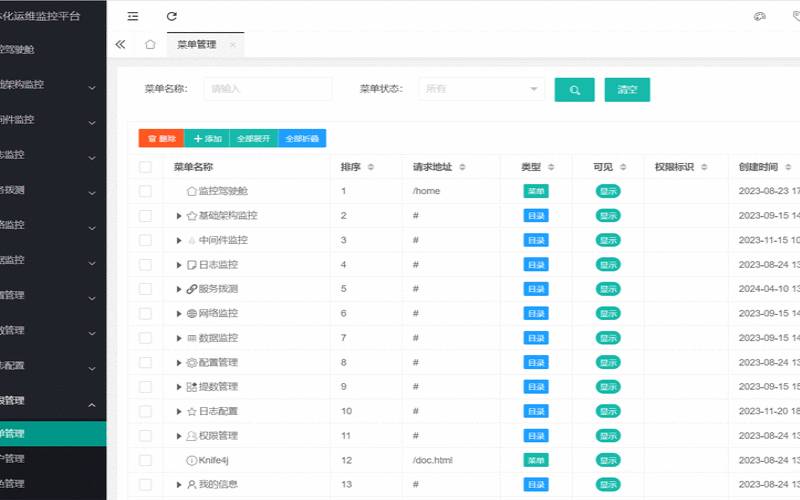This screenshot has width=800, height=500.
Task: Expand the 我的信息 tree row
Action: [x=179, y=485]
